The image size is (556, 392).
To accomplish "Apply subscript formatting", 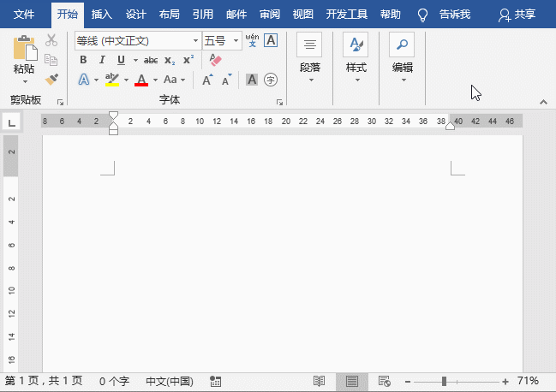I will 170,60.
